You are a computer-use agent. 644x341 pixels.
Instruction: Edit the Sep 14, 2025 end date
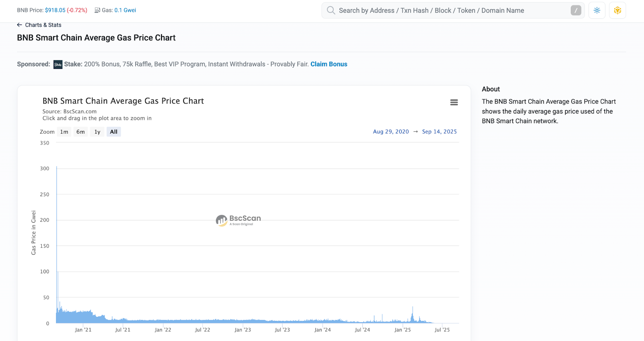(x=440, y=132)
